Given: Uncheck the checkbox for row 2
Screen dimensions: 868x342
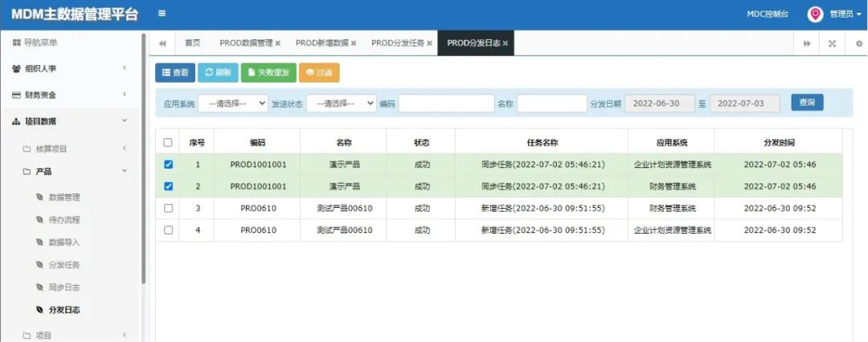Looking at the screenshot, I should click(168, 186).
